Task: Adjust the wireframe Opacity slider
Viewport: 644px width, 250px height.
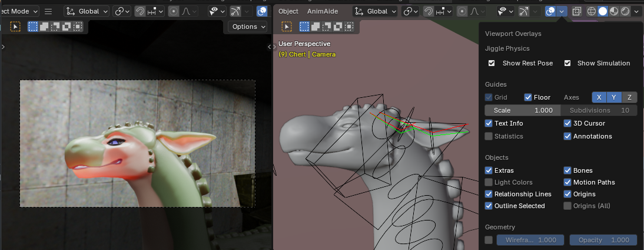Action: (603, 240)
